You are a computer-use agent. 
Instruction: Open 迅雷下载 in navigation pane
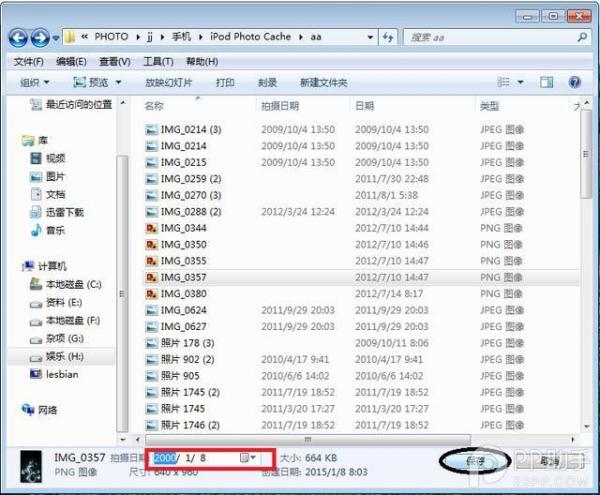[57, 212]
